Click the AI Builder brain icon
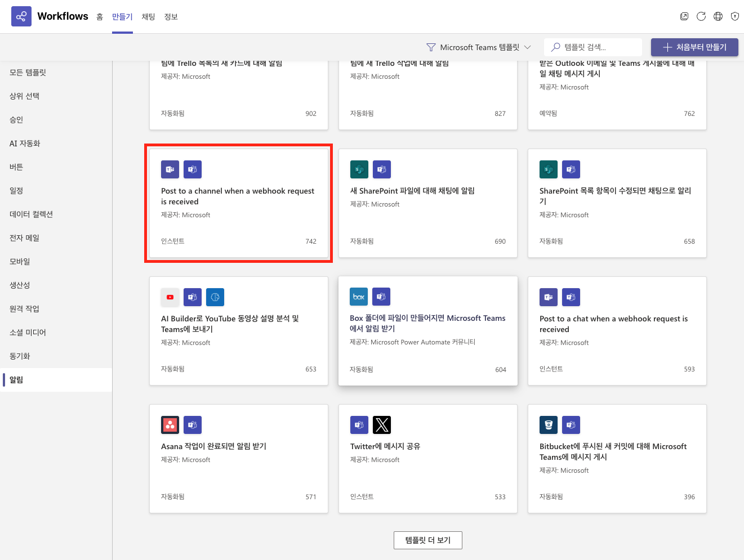The width and height of the screenshot is (744, 560). point(215,297)
